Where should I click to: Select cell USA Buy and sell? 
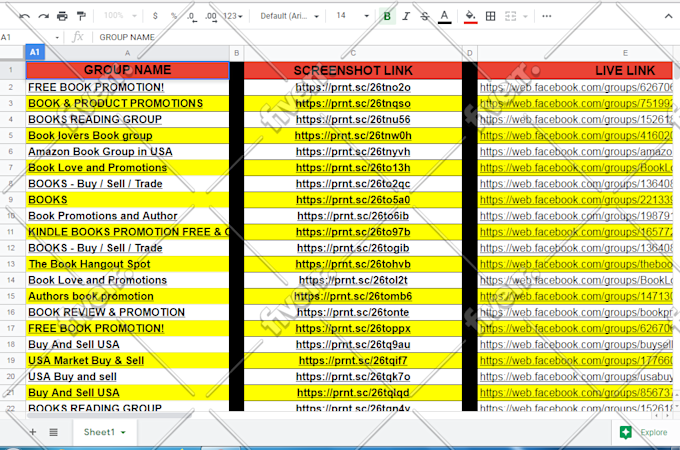(128, 377)
